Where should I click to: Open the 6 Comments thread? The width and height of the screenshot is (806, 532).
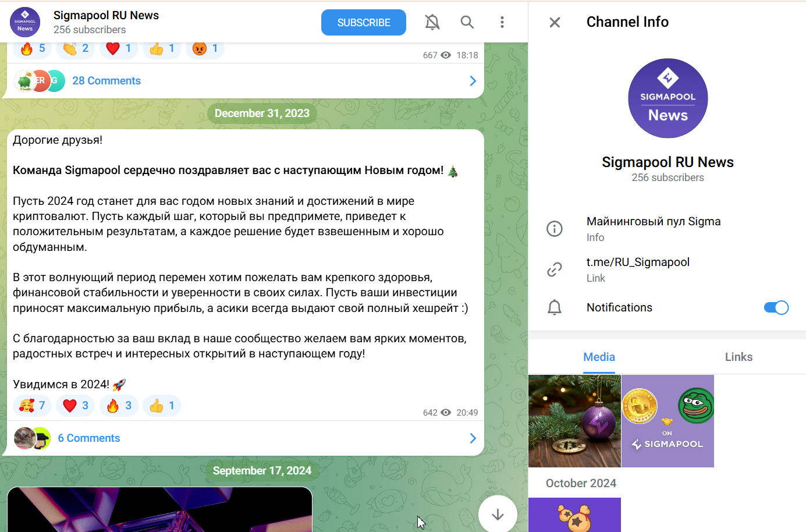point(89,438)
